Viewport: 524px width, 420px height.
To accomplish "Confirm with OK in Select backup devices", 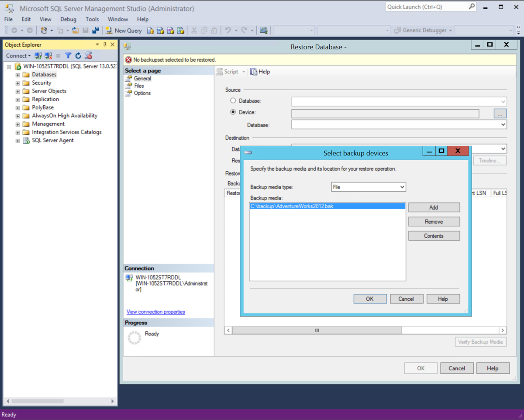I will pos(370,299).
